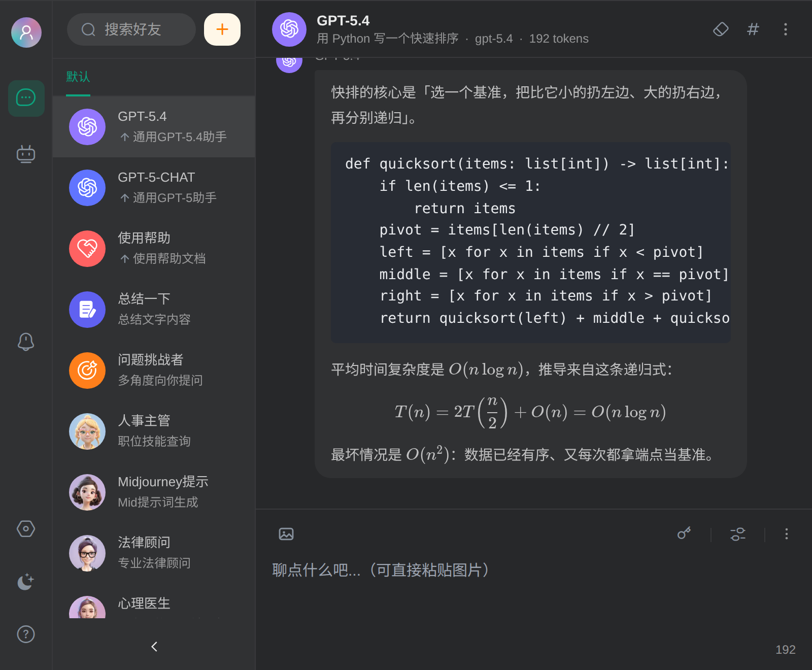
Task: Open the header more options menu
Action: pos(786,29)
